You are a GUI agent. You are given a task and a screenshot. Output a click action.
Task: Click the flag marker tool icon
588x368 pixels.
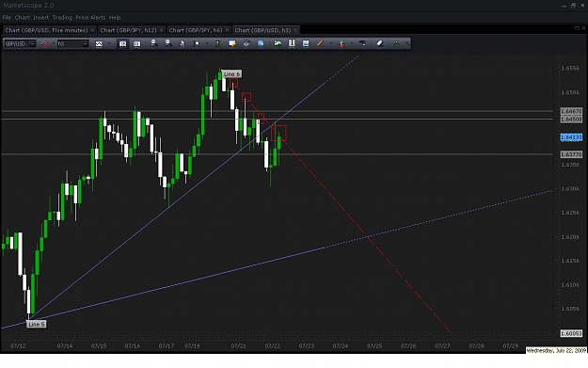click(x=197, y=44)
